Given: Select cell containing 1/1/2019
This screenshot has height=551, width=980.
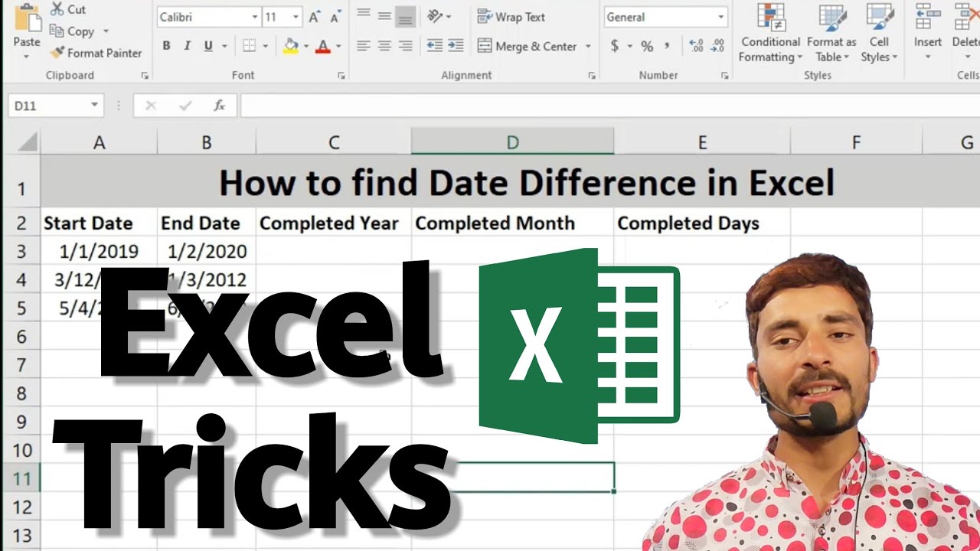Looking at the screenshot, I should (x=99, y=251).
